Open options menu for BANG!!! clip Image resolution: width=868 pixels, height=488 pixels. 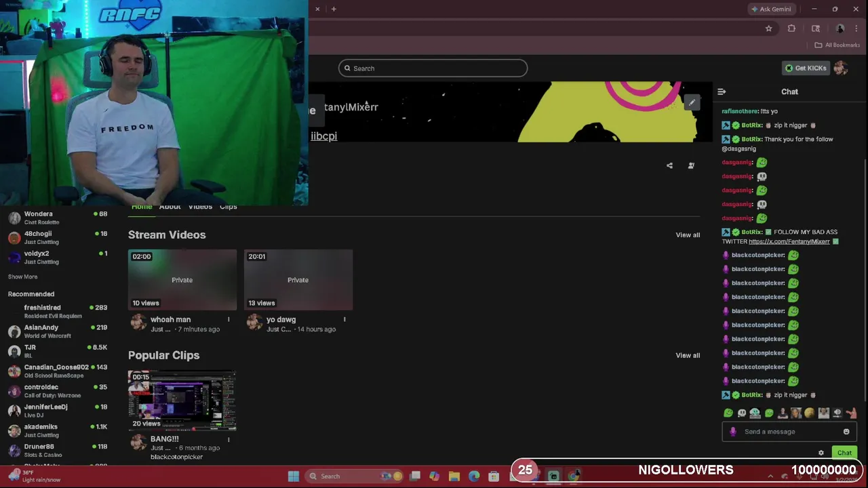click(229, 439)
